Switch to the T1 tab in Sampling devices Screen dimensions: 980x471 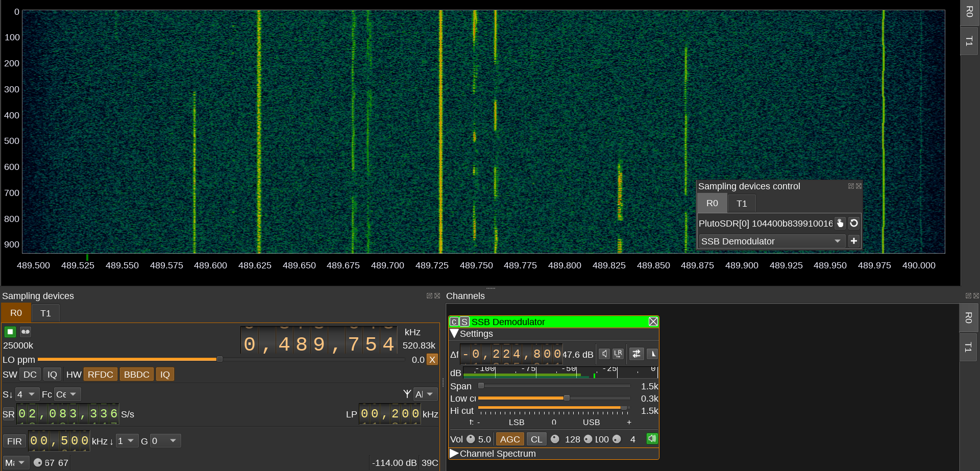pos(45,313)
